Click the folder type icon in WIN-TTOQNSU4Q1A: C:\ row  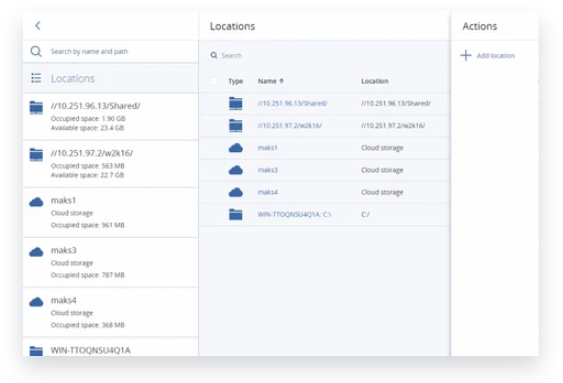coord(236,214)
